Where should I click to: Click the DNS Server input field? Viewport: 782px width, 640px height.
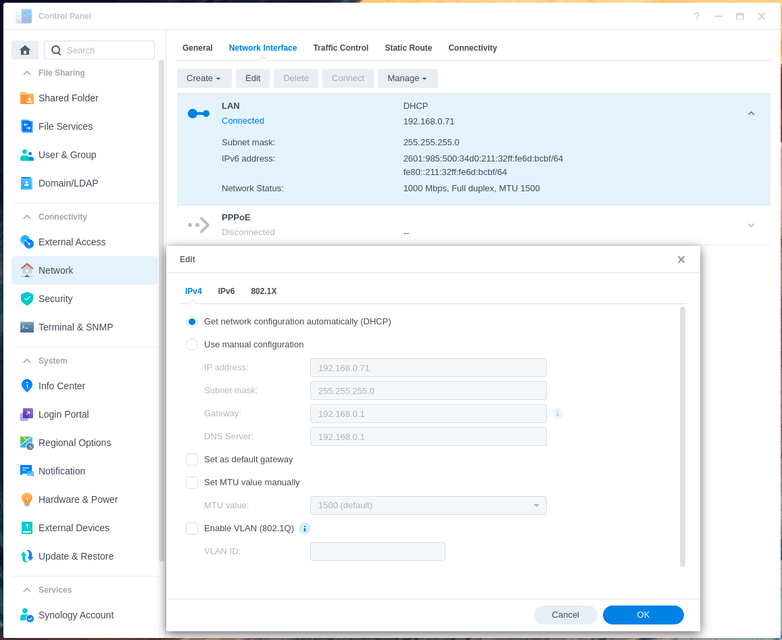(428, 436)
